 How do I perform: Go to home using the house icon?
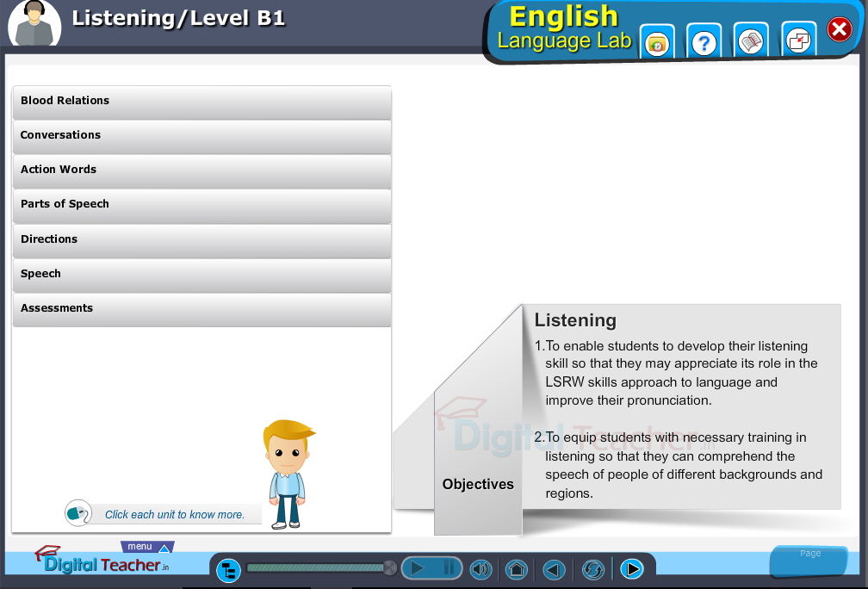point(516,569)
